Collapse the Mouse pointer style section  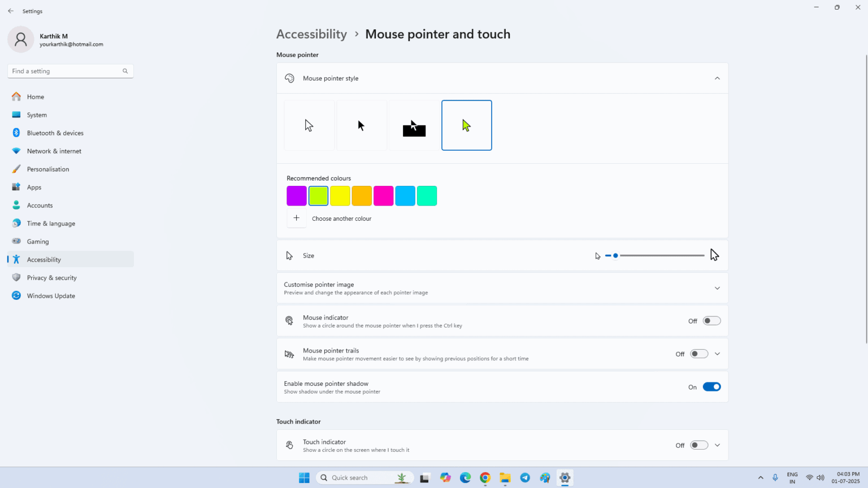tap(717, 78)
